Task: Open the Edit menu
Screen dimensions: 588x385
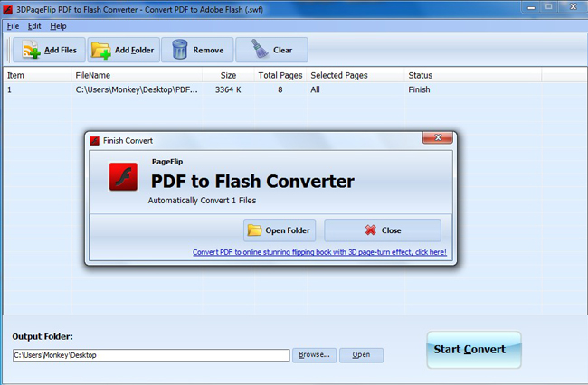Action: click(34, 26)
